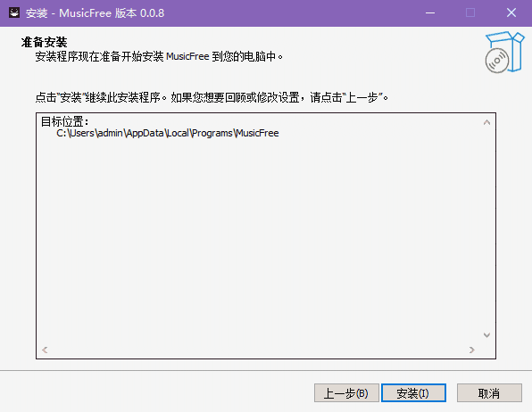Screen dimensions: 532x412
Task: Click MusicFree app icon in title bar
Action: coord(14,12)
